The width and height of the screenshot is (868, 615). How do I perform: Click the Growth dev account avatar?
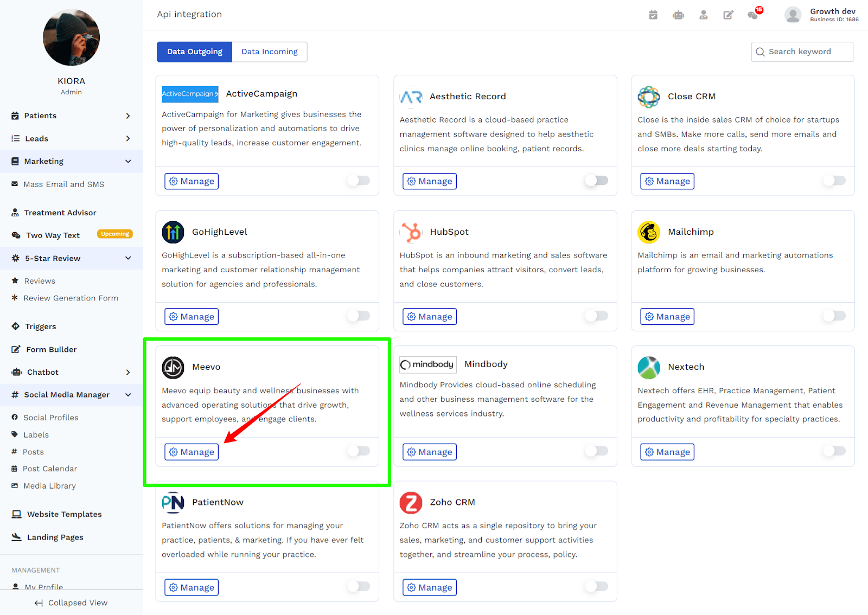pyautogui.click(x=793, y=15)
